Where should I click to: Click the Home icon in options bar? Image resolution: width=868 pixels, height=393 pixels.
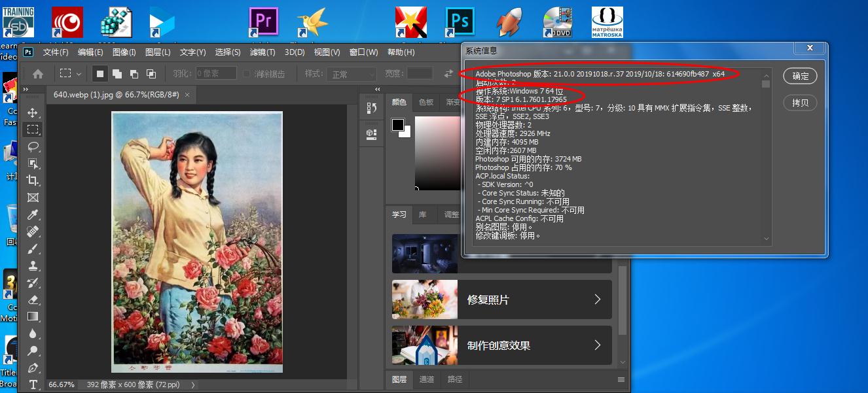click(38, 74)
